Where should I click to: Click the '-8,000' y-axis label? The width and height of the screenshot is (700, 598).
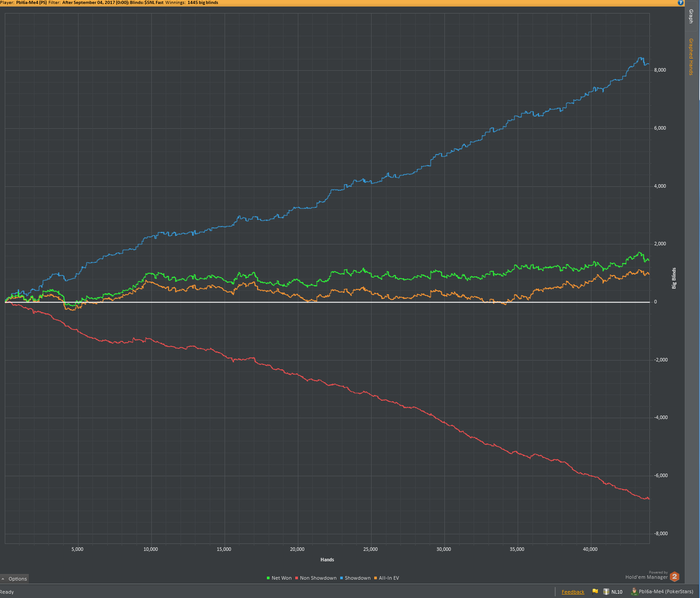[x=661, y=533]
